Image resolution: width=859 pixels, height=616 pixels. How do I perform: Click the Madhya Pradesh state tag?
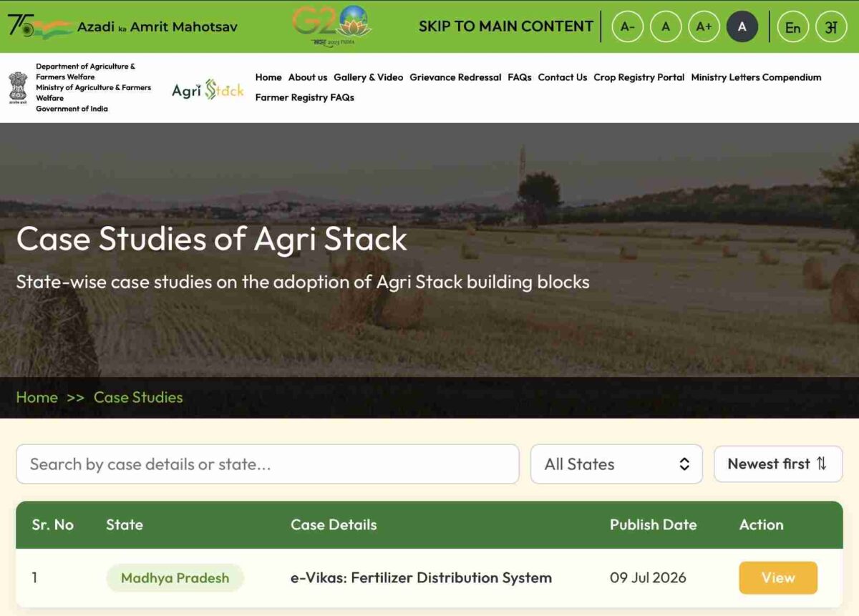click(175, 577)
